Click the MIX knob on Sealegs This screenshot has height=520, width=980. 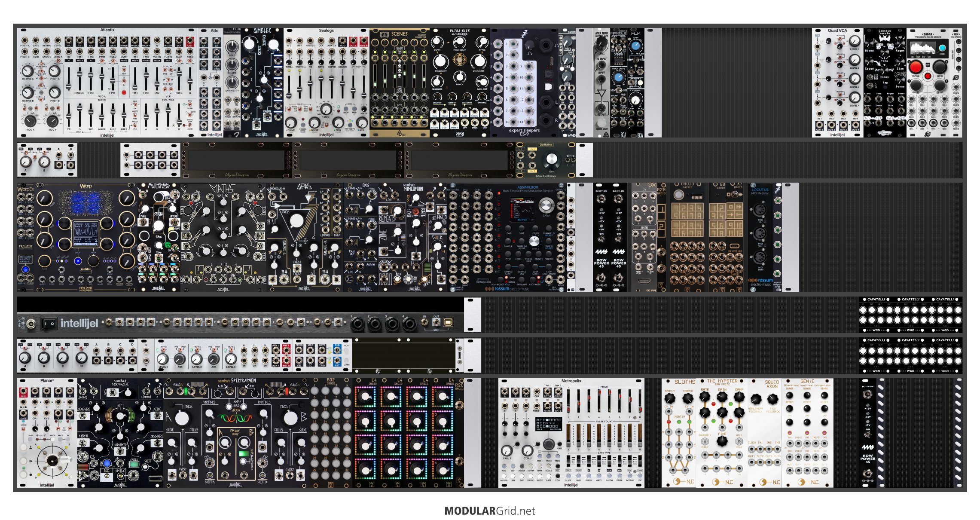[362, 122]
